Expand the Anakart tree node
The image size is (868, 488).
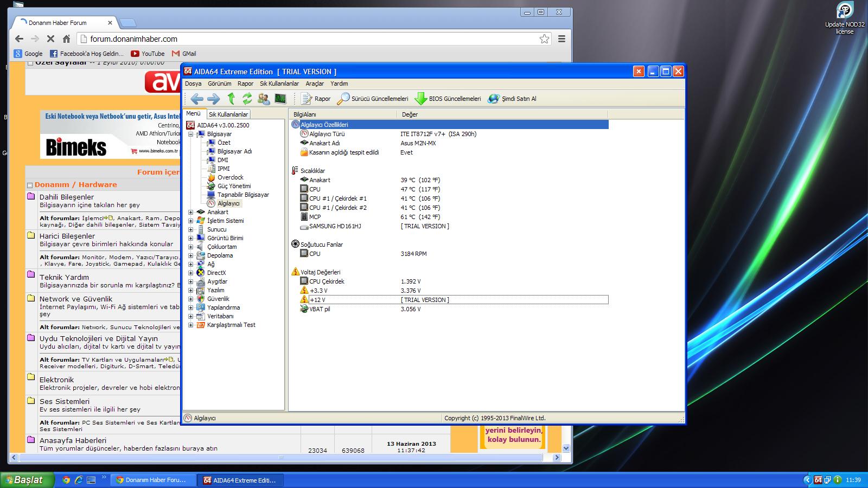[190, 212]
